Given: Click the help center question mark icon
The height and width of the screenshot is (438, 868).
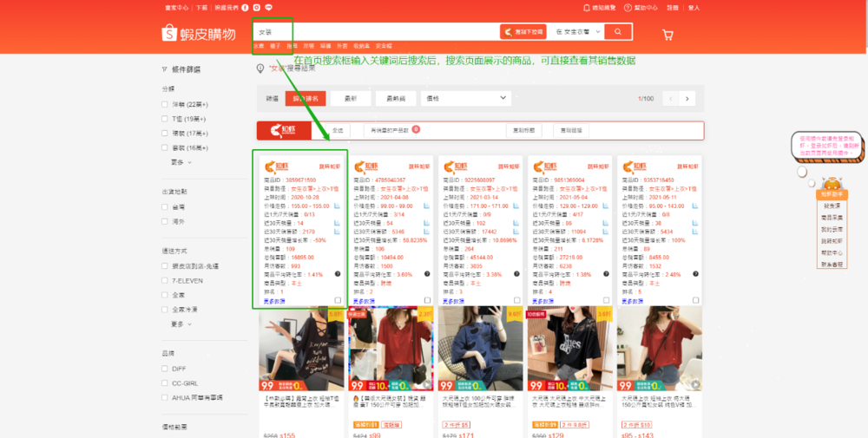Looking at the screenshot, I should coord(628,8).
